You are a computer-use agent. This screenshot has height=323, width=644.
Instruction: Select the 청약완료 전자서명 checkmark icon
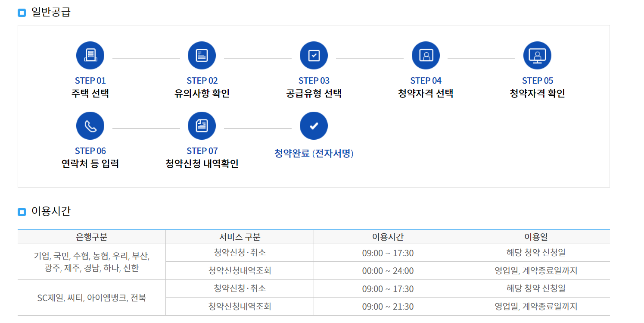coord(314,125)
